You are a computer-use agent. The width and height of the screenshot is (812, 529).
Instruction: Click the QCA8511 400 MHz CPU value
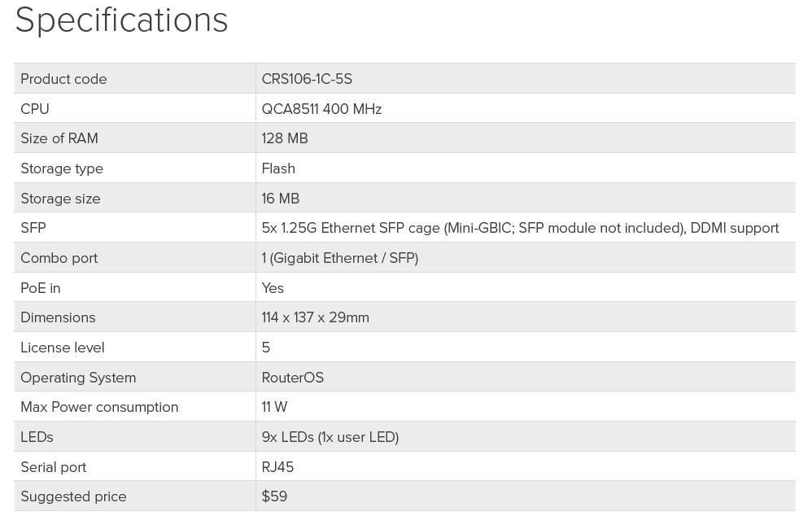(x=321, y=109)
